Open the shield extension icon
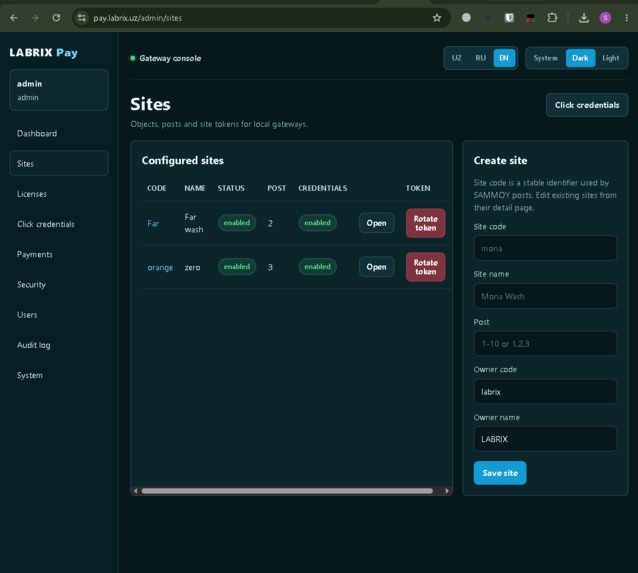Screen dimensions: 638x573 coord(509,17)
